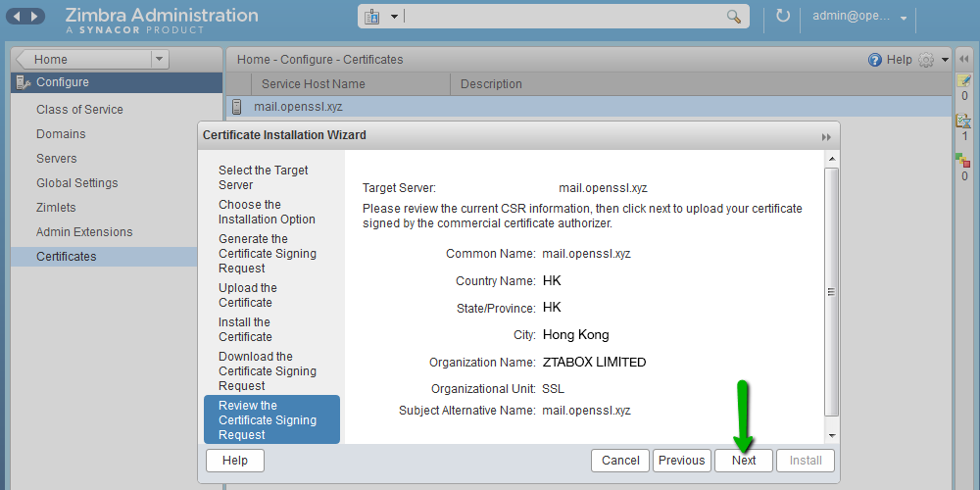Click the notes pencil icon in right pane
This screenshot has width=980, height=490.
[963, 81]
